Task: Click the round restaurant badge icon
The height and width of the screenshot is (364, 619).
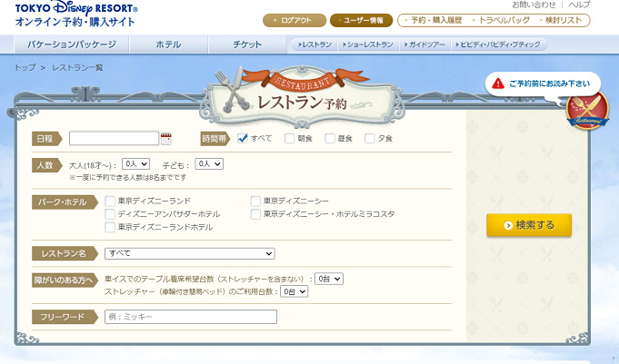Action: click(x=587, y=110)
